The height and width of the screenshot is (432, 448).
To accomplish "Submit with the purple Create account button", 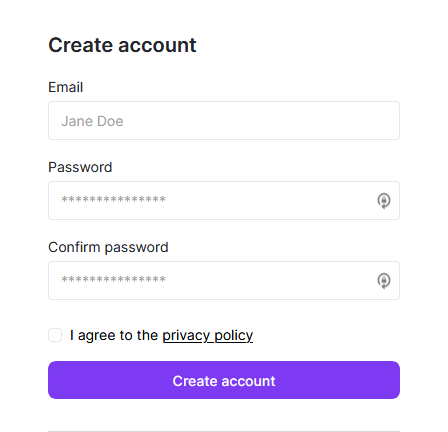I will (224, 380).
